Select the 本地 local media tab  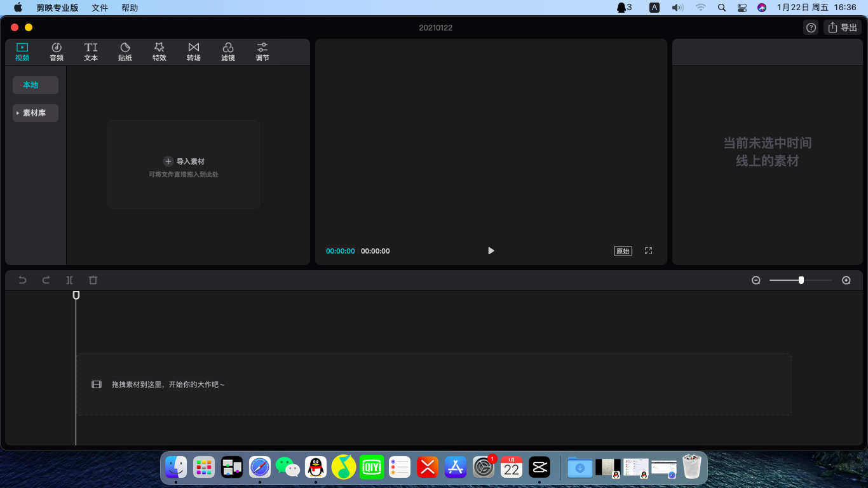36,85
